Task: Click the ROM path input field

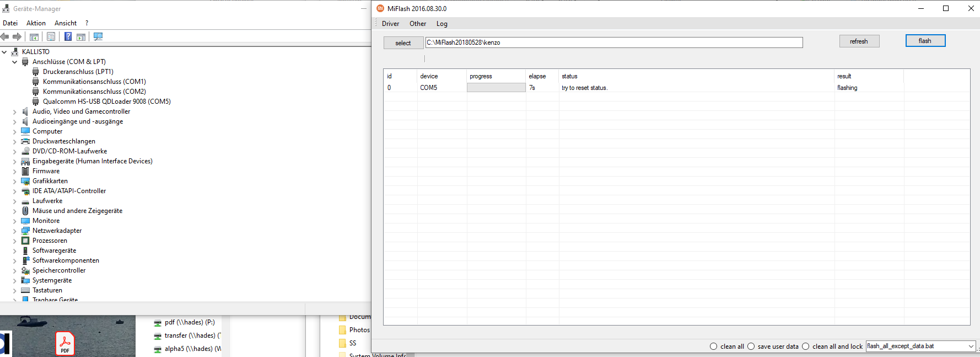Action: tap(613, 42)
